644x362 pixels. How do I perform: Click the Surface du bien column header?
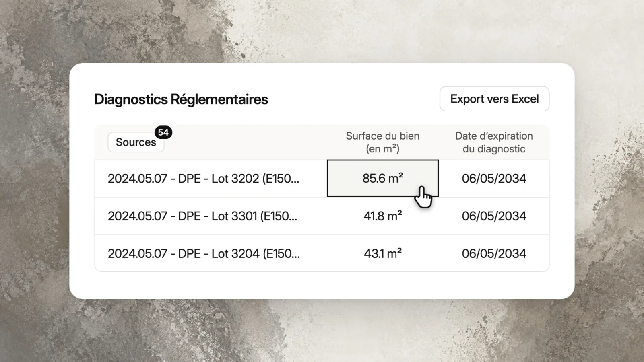pos(383,142)
